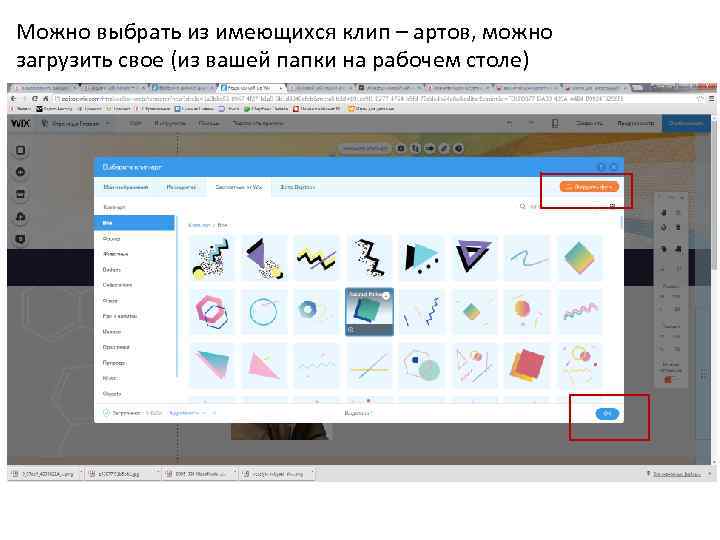Click the undo arrow in Wix top bar

[x=509, y=123]
